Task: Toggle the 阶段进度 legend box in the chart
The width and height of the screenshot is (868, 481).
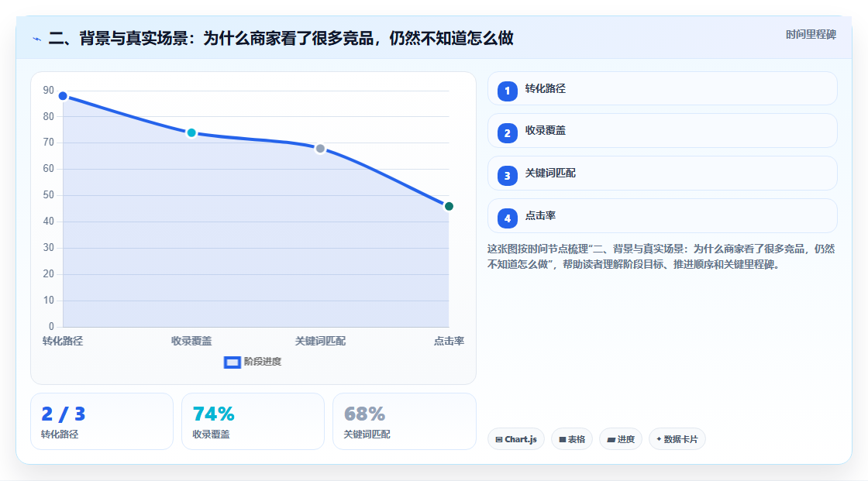Action: point(232,362)
